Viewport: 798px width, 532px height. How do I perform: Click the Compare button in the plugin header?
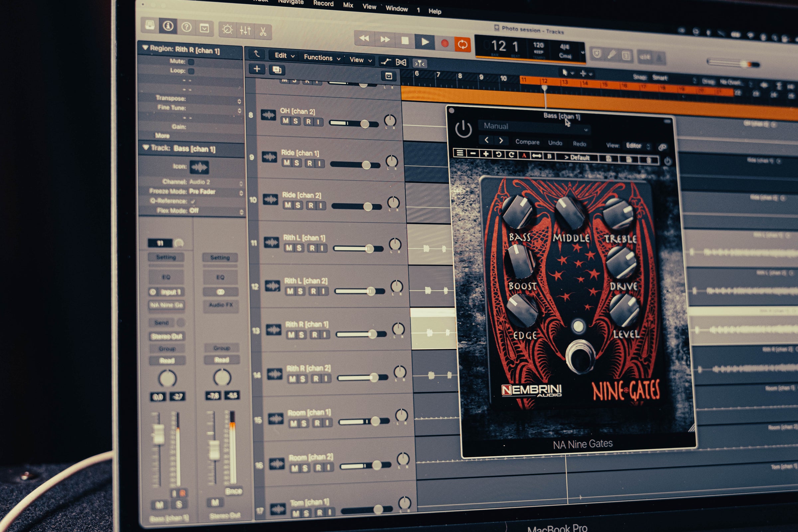coord(527,142)
